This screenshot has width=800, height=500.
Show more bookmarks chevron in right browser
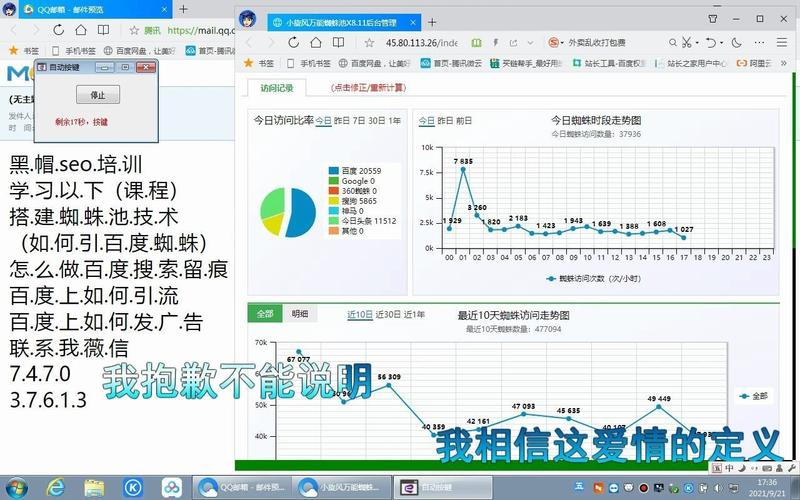pos(782,63)
